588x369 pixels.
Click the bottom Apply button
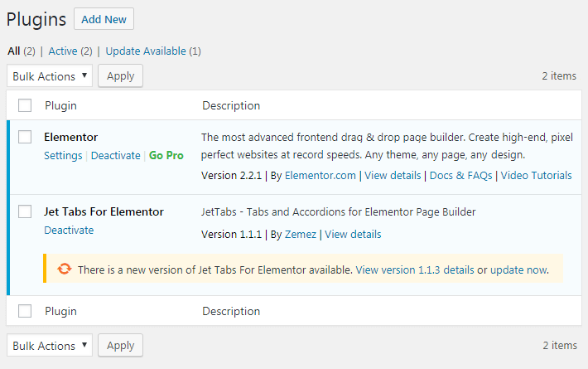pos(120,345)
